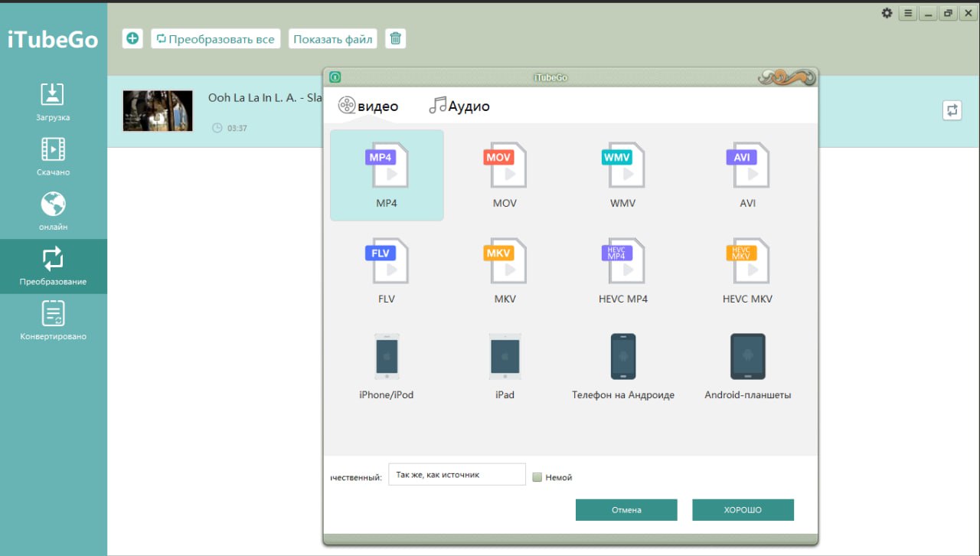Pick the Android-планшеты preset

click(747, 367)
